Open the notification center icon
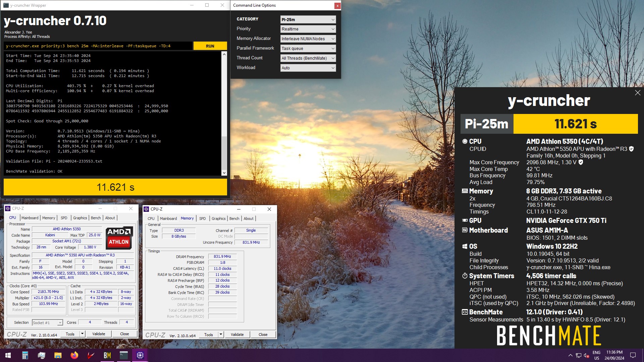Screen dimensions: 644x362 [x=633, y=355]
